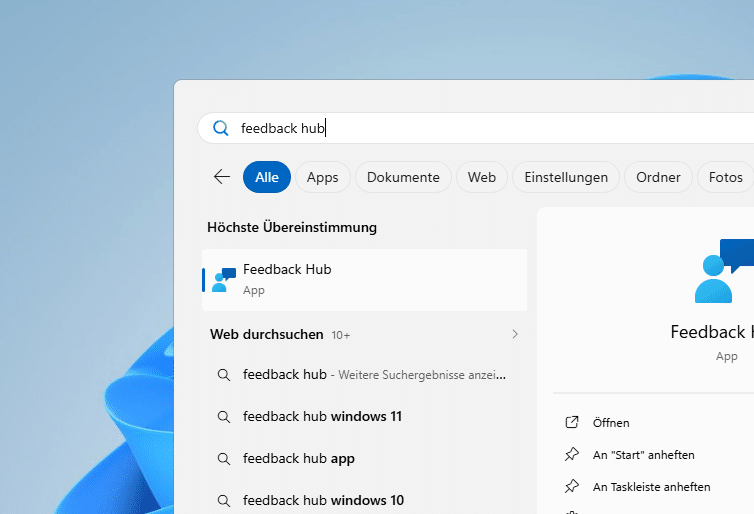Screen dimensions: 754x514
Task: Click Öffnen in the preview pane
Action: pyautogui.click(x=611, y=423)
